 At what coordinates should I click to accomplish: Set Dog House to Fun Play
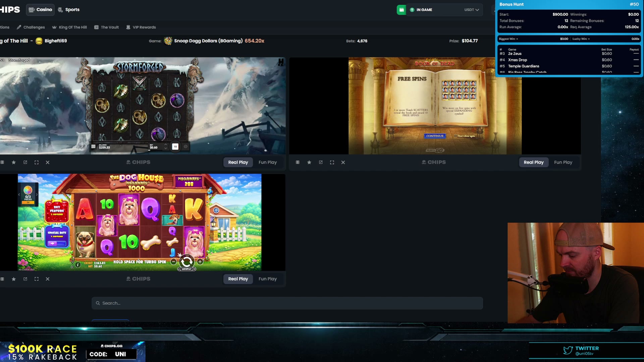[x=268, y=279]
